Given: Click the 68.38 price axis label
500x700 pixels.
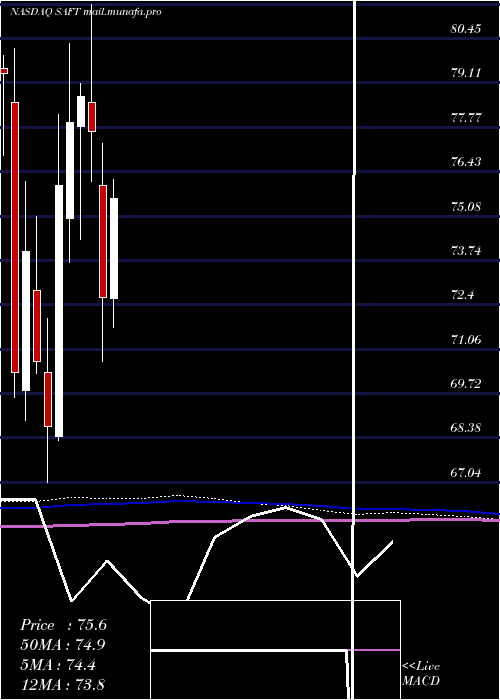Looking at the screenshot, I should click(466, 428).
